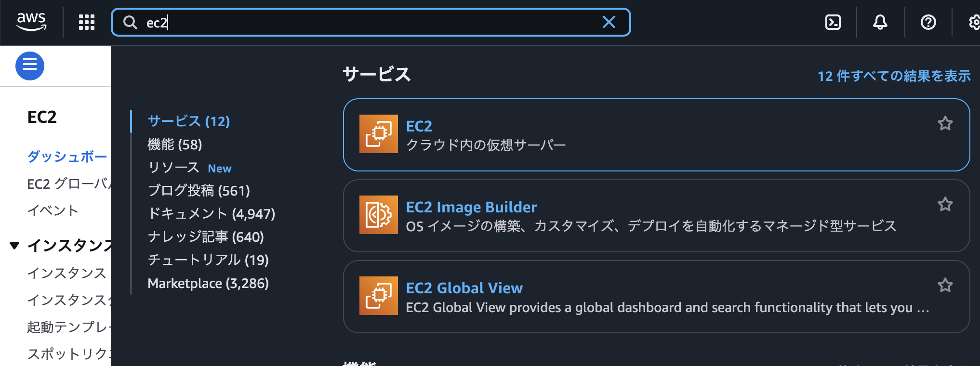Click the EC2 service icon

(x=379, y=134)
